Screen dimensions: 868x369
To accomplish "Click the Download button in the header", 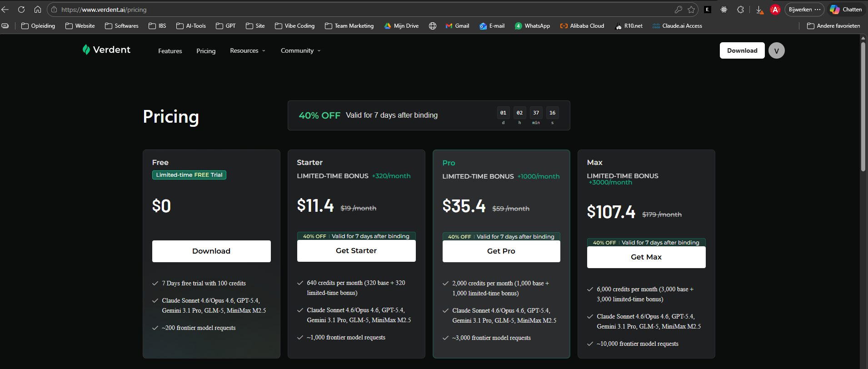I will pos(742,50).
